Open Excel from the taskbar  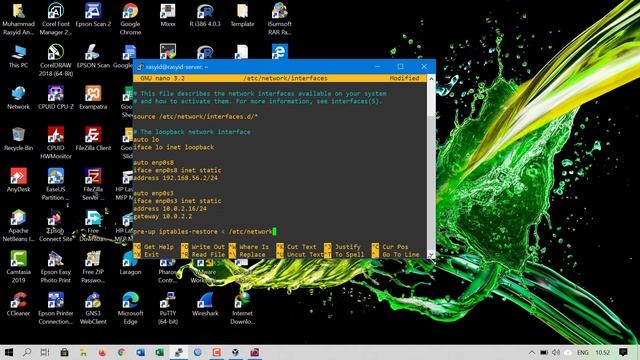[x=160, y=352]
